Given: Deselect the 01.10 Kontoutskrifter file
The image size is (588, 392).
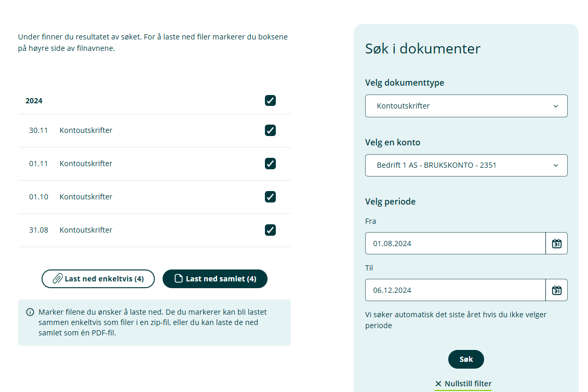Looking at the screenshot, I should click(x=270, y=197).
